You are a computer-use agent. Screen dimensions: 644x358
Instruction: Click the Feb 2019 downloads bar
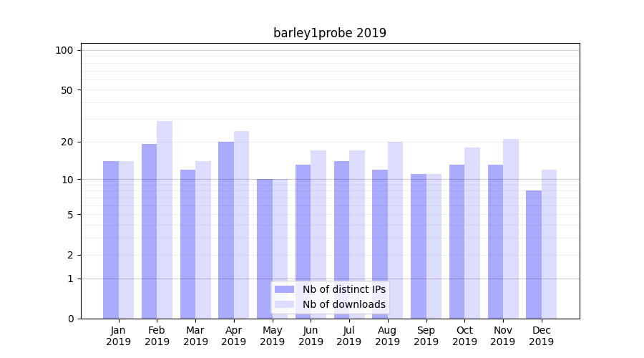click(x=165, y=219)
